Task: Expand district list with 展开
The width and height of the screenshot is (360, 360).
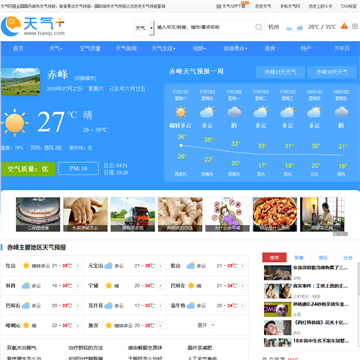Action: 207,325
